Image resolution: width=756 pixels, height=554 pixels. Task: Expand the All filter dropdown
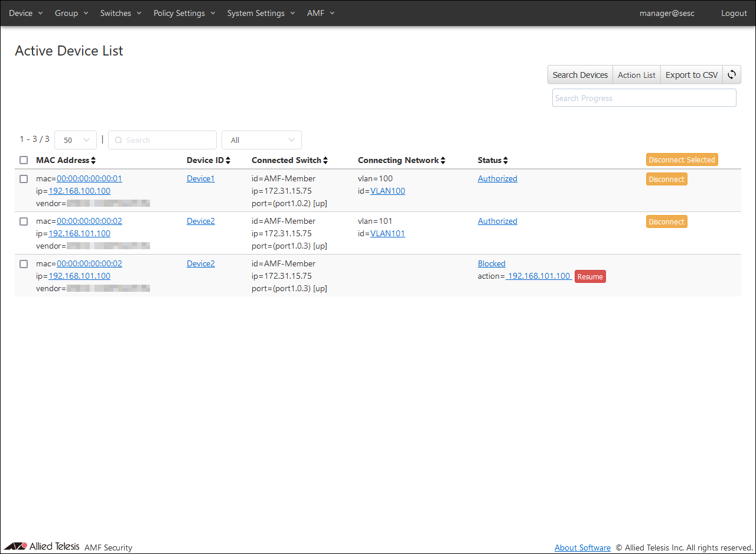coord(261,140)
